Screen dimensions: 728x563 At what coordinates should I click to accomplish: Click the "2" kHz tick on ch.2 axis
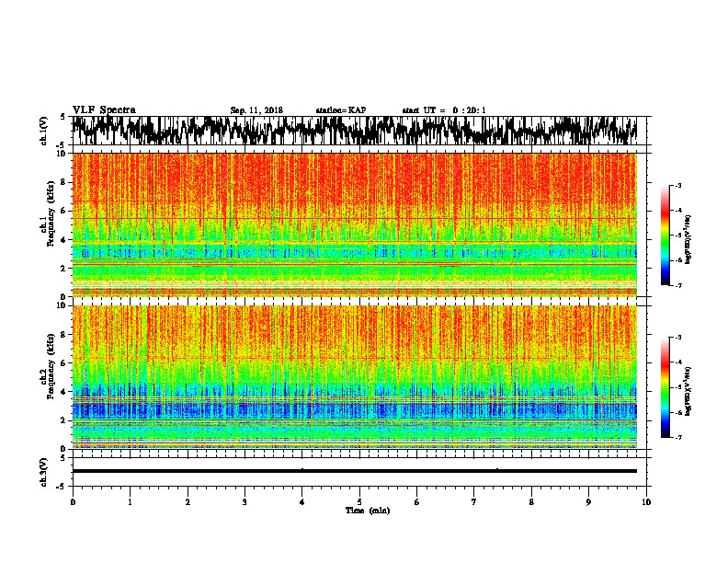click(64, 420)
